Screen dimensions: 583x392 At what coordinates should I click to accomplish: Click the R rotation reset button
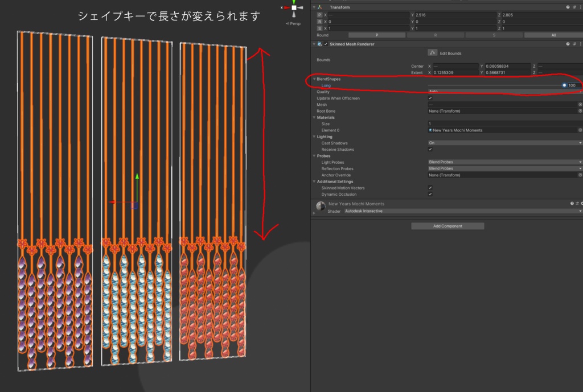click(319, 22)
